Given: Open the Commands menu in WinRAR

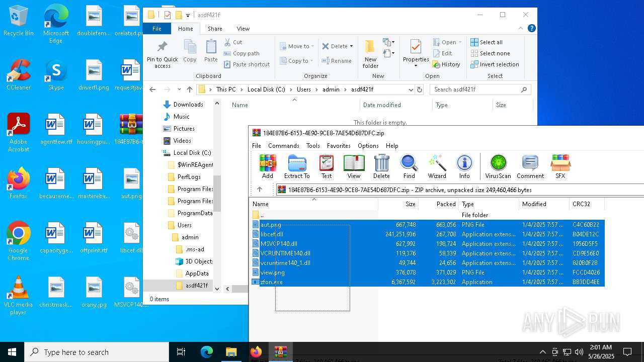Looking at the screenshot, I should (x=284, y=146).
